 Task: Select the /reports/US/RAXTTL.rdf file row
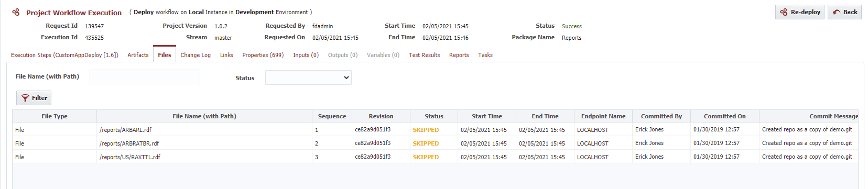(x=435, y=157)
